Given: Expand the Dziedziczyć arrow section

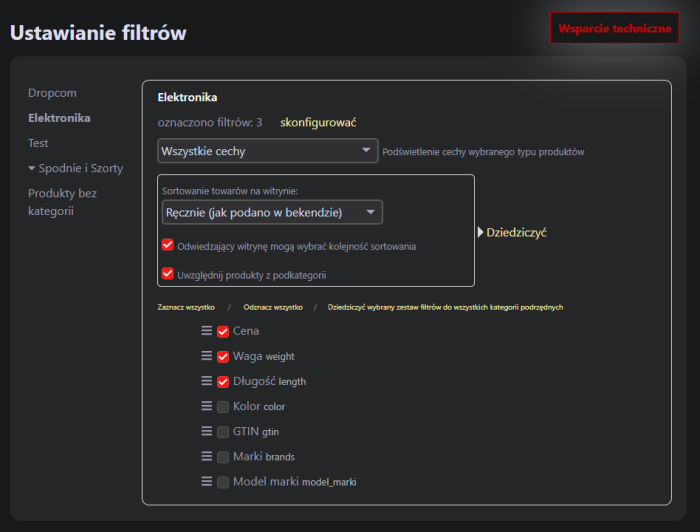Looking at the screenshot, I should 481,232.
